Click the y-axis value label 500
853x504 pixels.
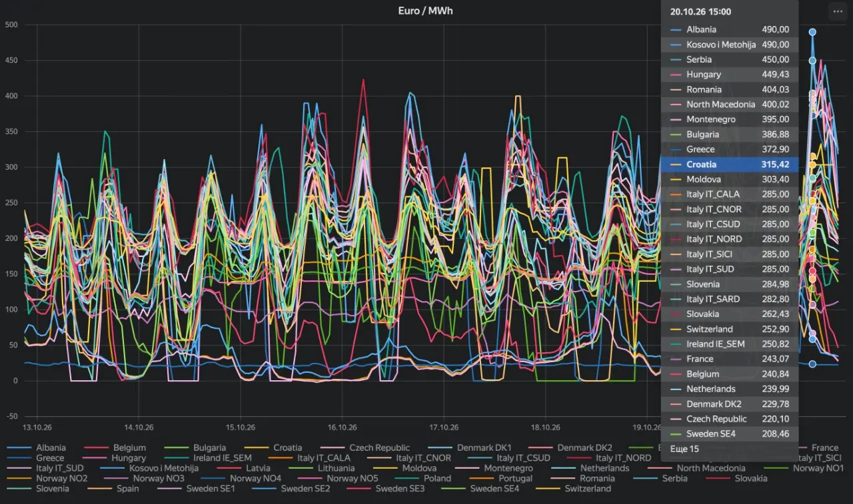point(11,25)
